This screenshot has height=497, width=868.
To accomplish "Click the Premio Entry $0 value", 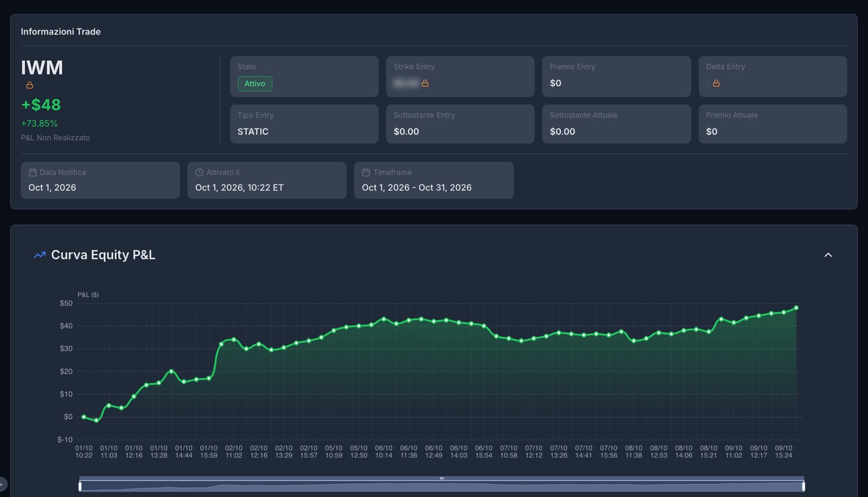I will [556, 83].
